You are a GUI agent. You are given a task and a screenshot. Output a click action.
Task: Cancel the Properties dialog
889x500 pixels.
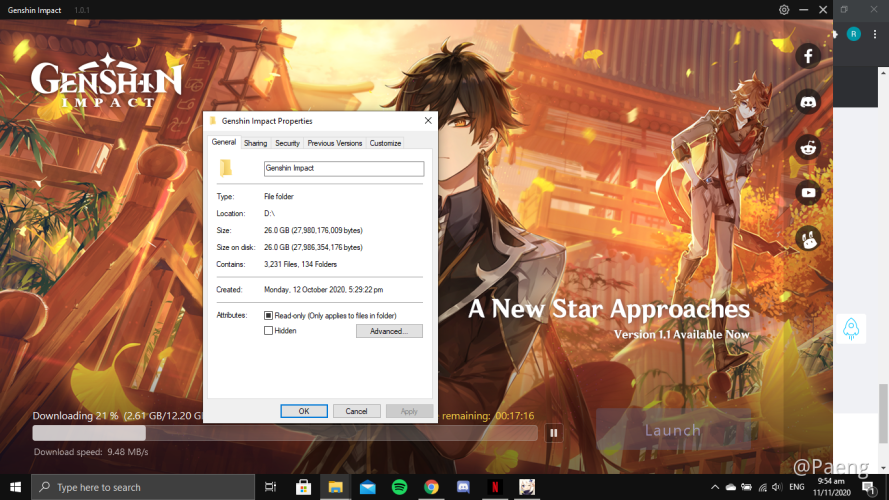tap(357, 411)
